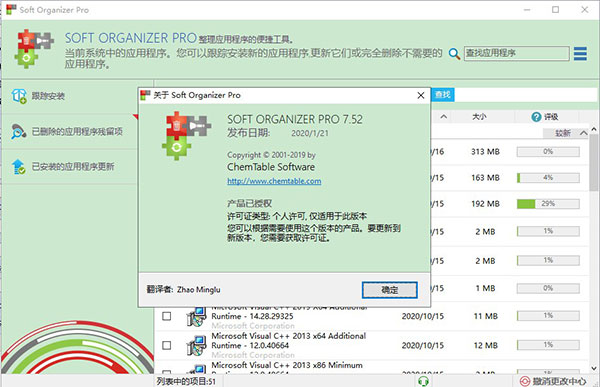Click the sort arrow column header
The width and height of the screenshot is (600, 387).
443,116
